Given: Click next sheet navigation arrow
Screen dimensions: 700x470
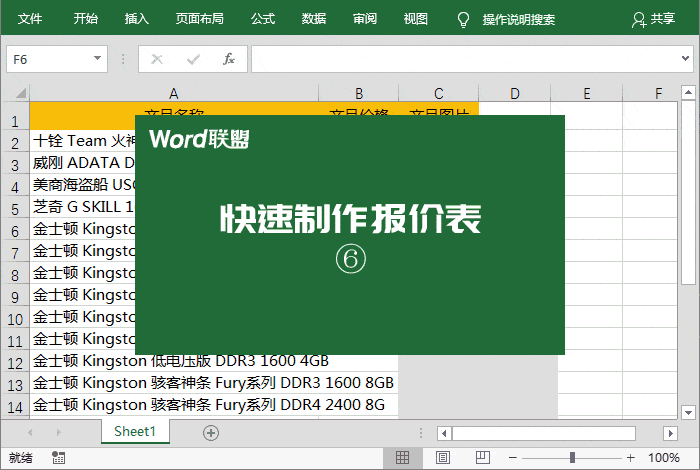Looking at the screenshot, I should coord(58,432).
